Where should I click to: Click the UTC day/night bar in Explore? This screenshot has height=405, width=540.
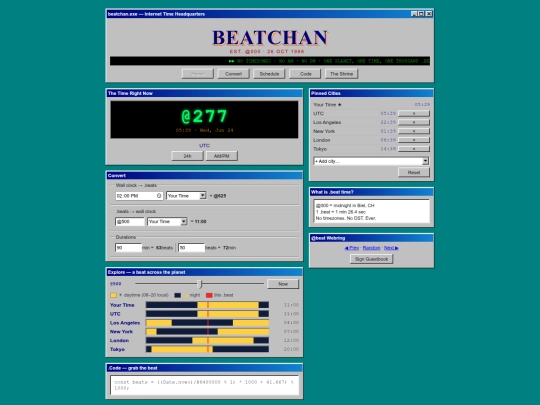(207, 314)
